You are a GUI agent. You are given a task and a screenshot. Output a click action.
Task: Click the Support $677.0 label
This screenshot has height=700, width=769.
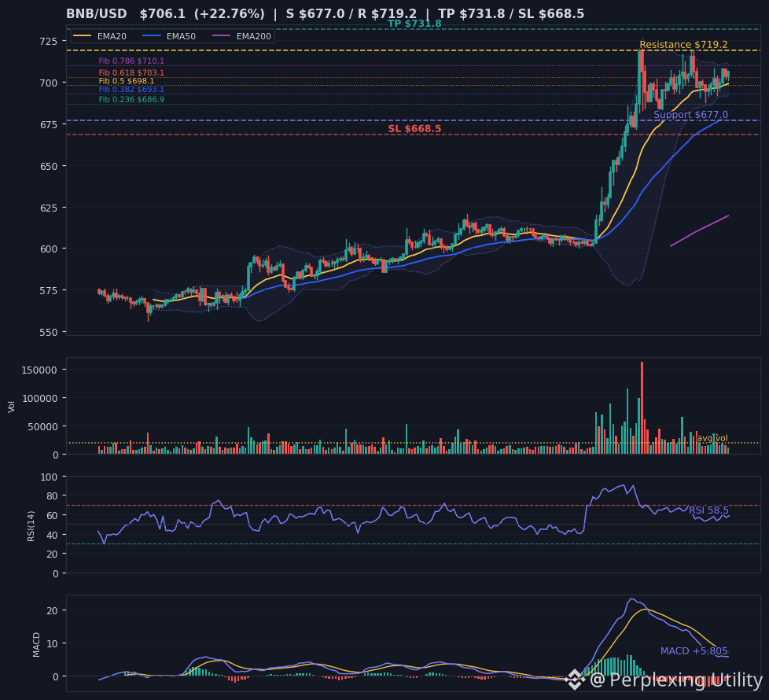(x=690, y=115)
